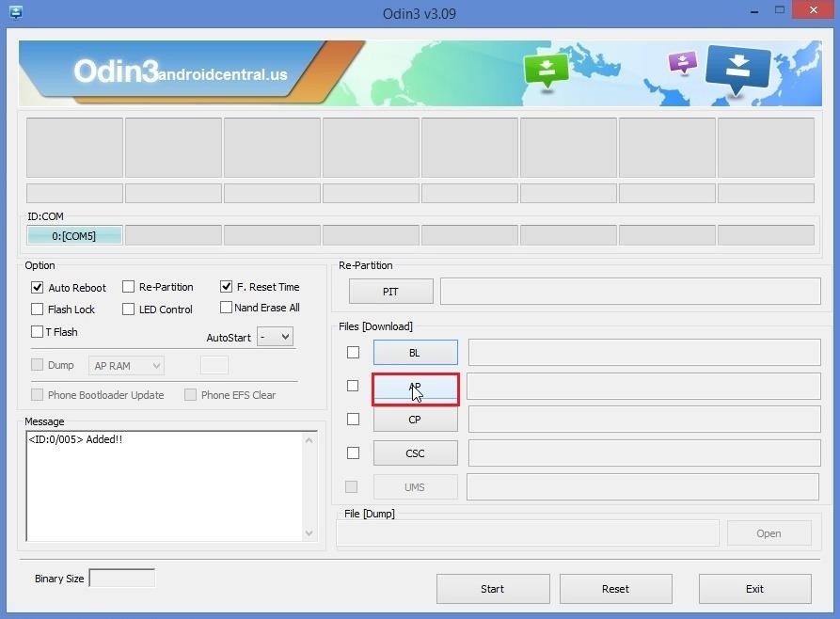The height and width of the screenshot is (619, 840).
Task: Tick the checkbox beside the CSC button
Action: pyautogui.click(x=353, y=452)
